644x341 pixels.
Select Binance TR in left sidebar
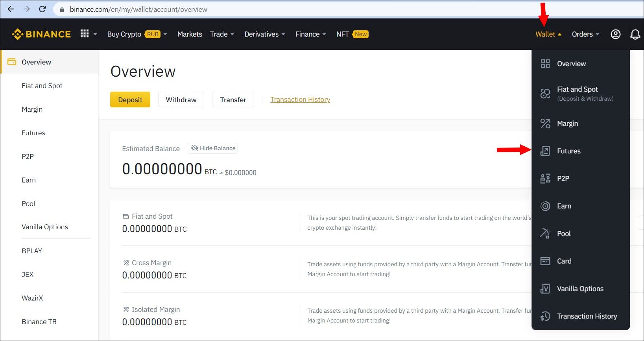[39, 322]
